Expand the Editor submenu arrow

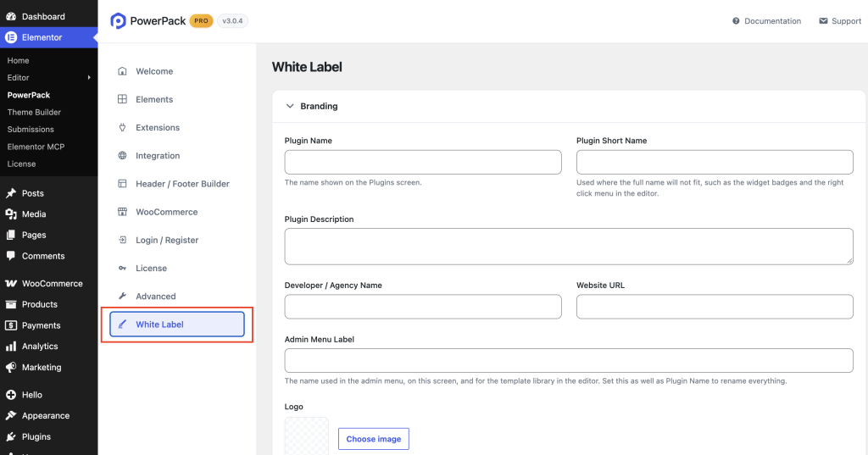pyautogui.click(x=89, y=77)
